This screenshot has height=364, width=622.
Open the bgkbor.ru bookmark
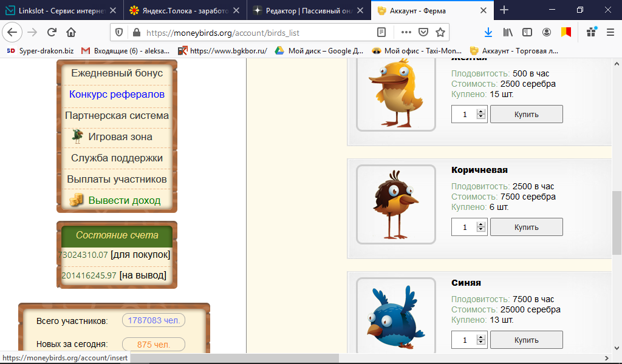click(x=222, y=51)
